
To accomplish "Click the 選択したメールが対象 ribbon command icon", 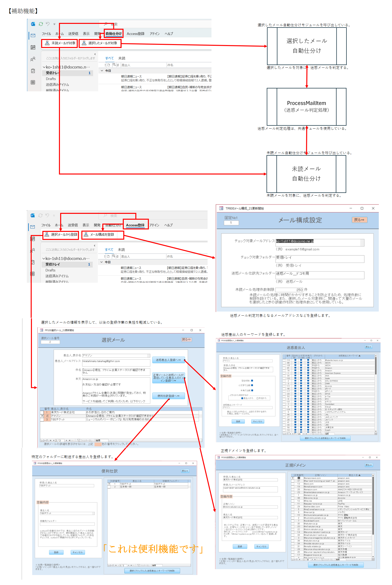I will click(x=84, y=43).
